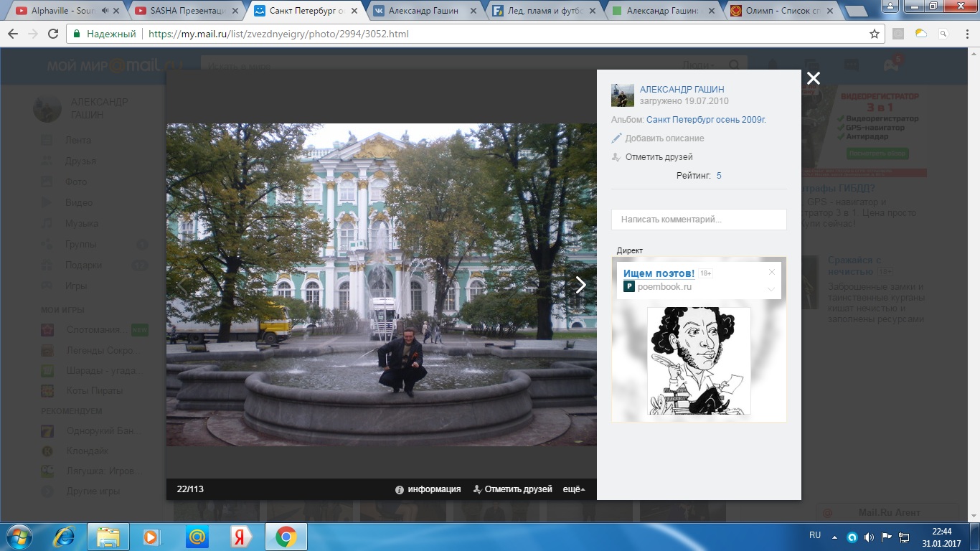980x551 pixels.
Task: Open Группы in the left sidebar
Action: 80,244
